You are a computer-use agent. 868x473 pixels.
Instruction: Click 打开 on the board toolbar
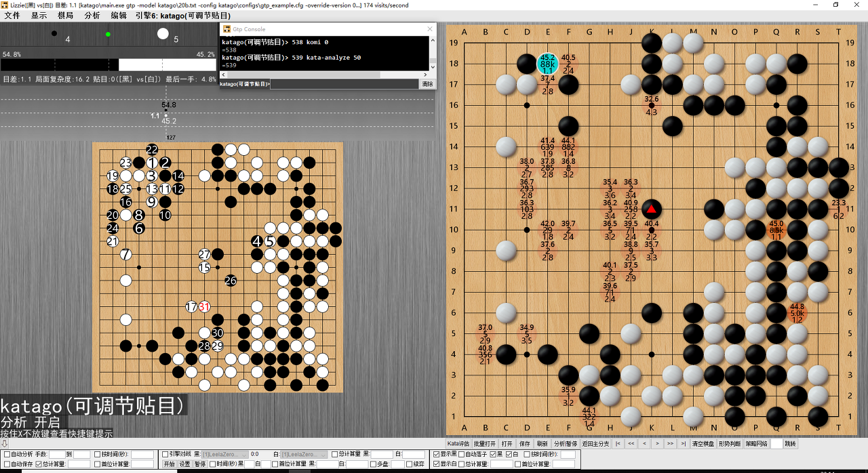(507, 443)
